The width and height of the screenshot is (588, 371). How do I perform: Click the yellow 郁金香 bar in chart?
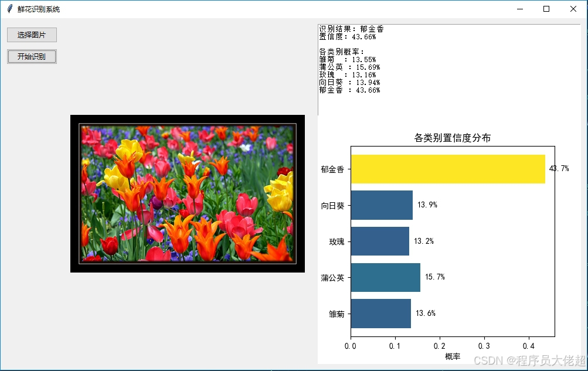[448, 169]
